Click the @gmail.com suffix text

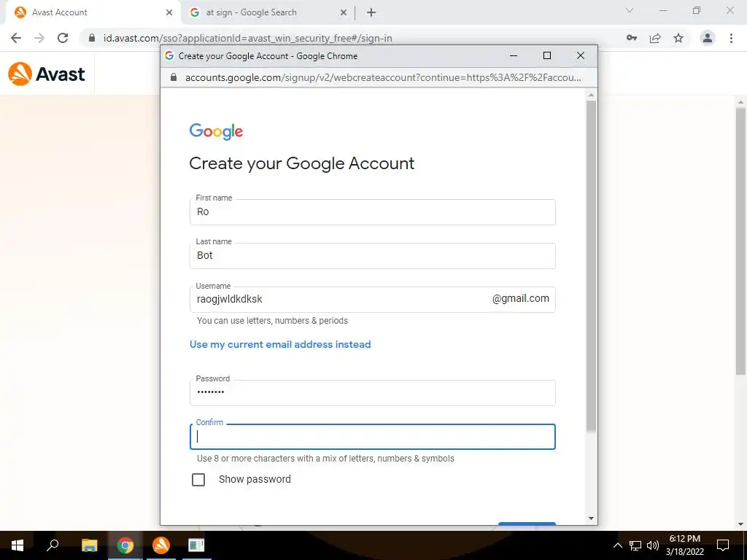click(521, 298)
